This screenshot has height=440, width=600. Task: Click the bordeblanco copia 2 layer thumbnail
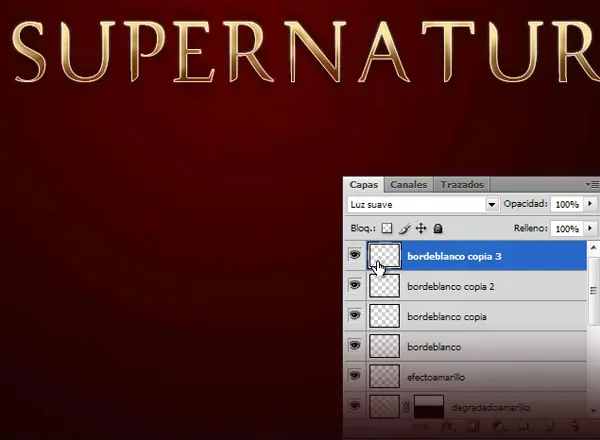pyautogui.click(x=384, y=286)
